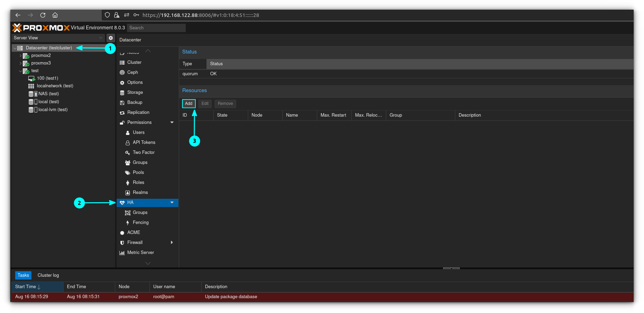Viewport: 644px width, 313px height.
Task: Reload the page with refresh icon
Action: point(43,15)
